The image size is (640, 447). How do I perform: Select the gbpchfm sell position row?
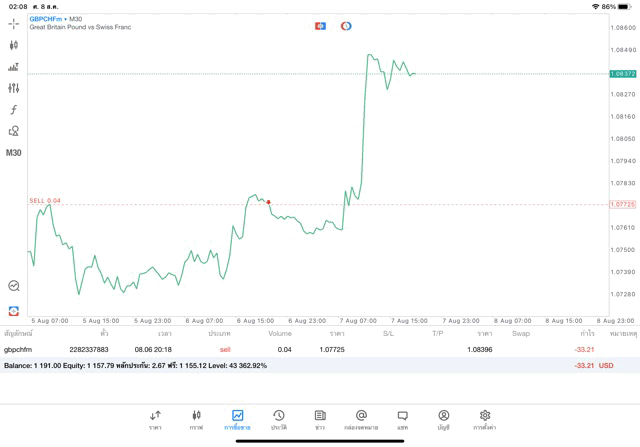coord(300,349)
